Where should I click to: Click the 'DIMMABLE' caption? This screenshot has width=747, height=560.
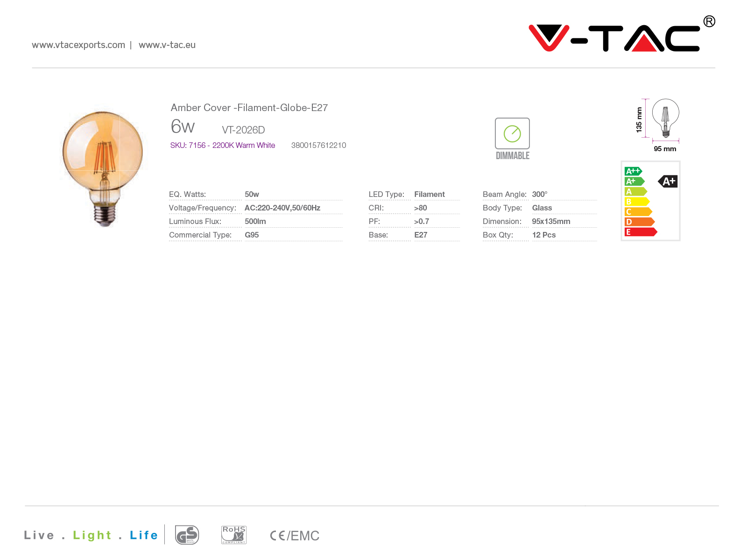click(x=513, y=156)
